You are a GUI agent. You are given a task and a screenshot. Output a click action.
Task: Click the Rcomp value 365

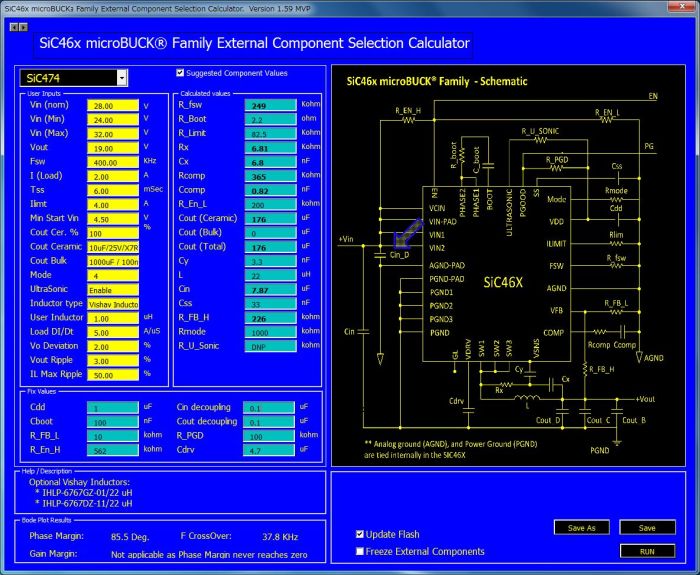[271, 176]
